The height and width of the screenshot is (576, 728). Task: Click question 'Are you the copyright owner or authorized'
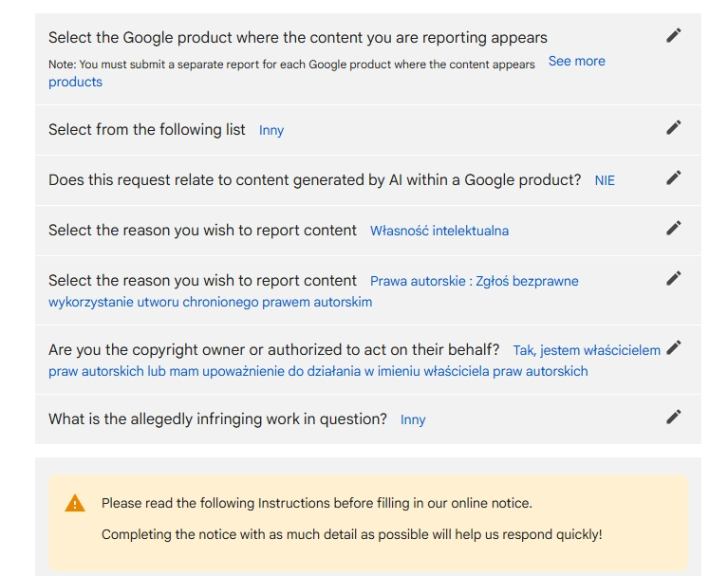(273, 350)
